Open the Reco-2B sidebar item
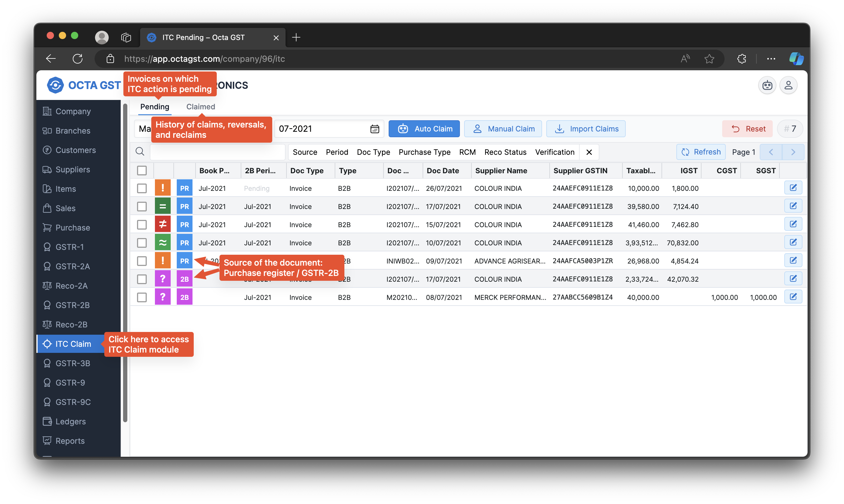The height and width of the screenshot is (504, 844). coord(71,324)
